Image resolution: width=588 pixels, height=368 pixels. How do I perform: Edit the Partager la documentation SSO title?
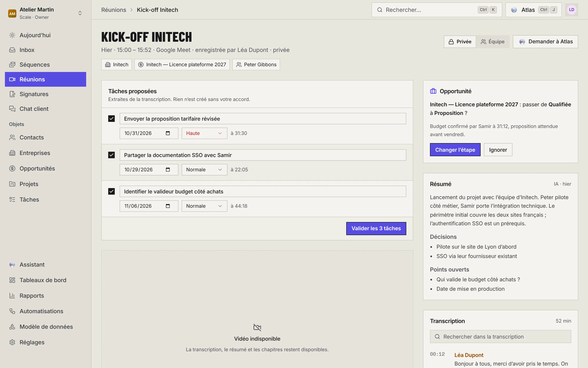[x=263, y=155]
